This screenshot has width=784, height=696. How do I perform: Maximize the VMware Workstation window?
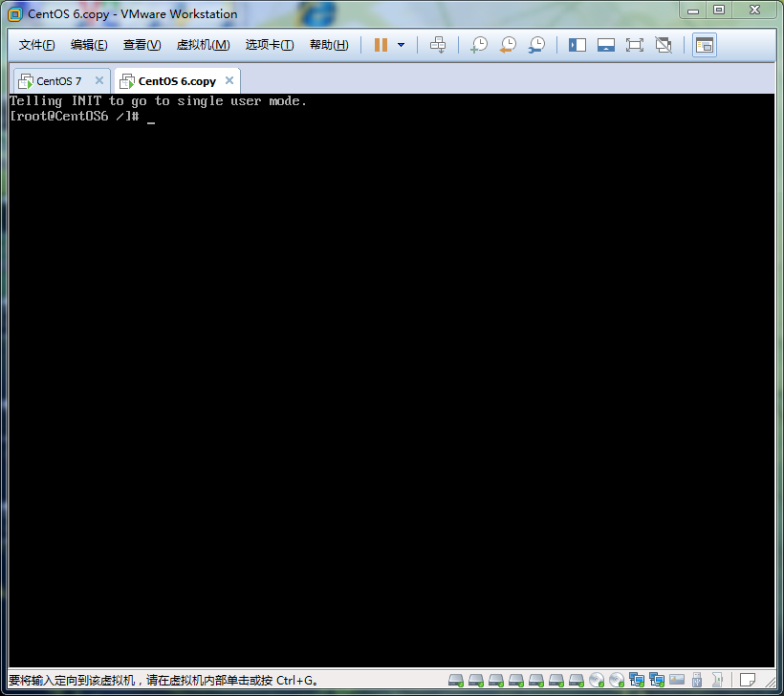click(719, 11)
